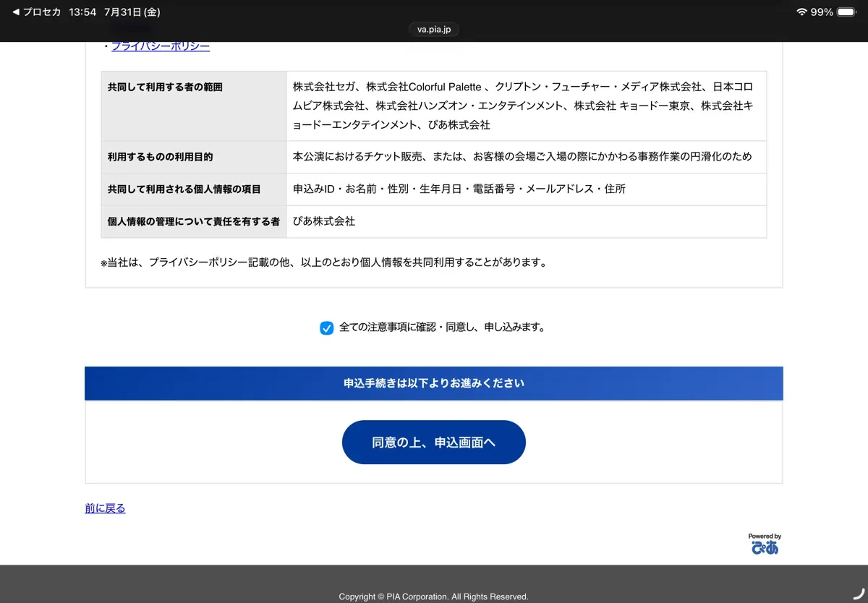Click the 全ての注意事項に確認・同意し、申し込みます label

pyautogui.click(x=442, y=328)
